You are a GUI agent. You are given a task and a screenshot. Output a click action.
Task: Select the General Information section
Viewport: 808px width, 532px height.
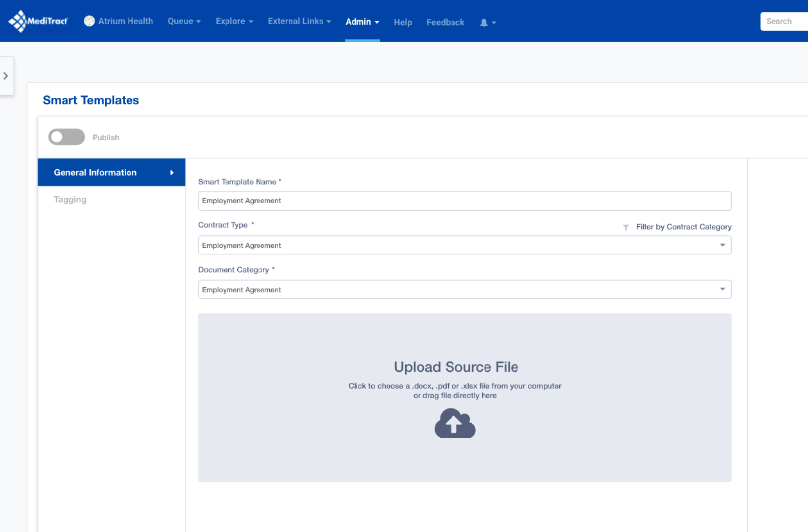coord(95,172)
